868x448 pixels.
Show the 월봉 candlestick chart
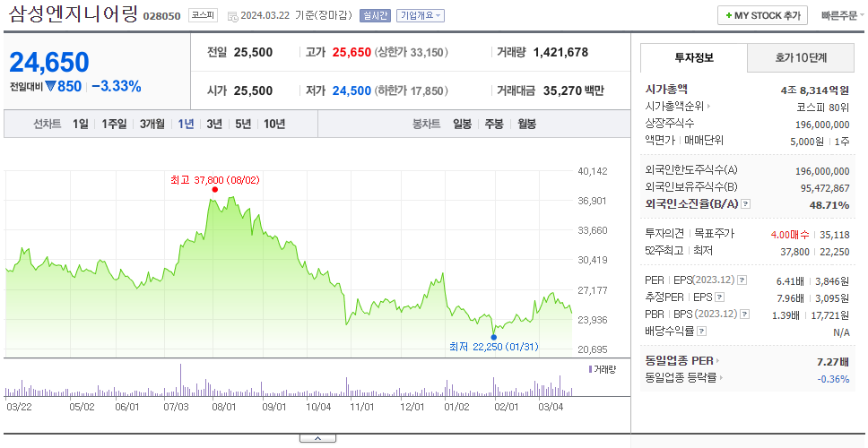point(527,124)
